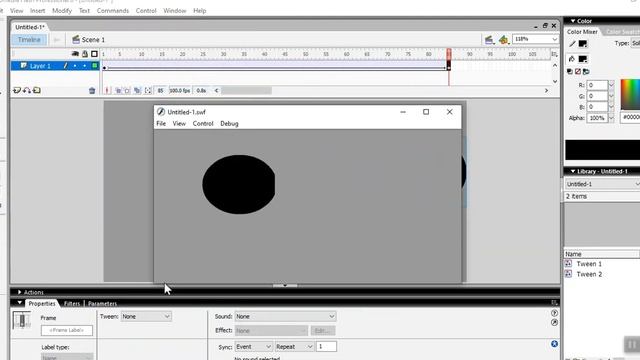Screen dimensions: 640x360
Task: Open the Control menu in SWF window
Action: point(203,123)
